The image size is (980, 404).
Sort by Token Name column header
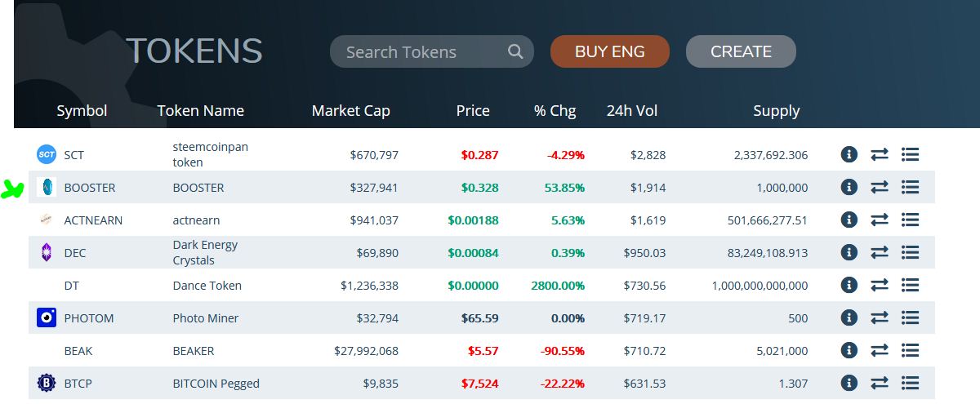[x=201, y=111]
